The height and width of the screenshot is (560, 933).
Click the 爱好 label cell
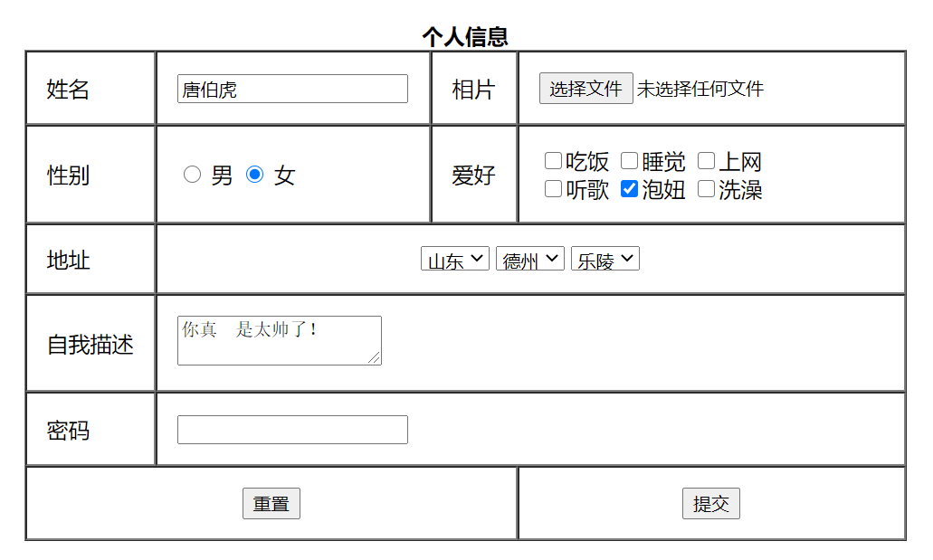click(x=473, y=175)
